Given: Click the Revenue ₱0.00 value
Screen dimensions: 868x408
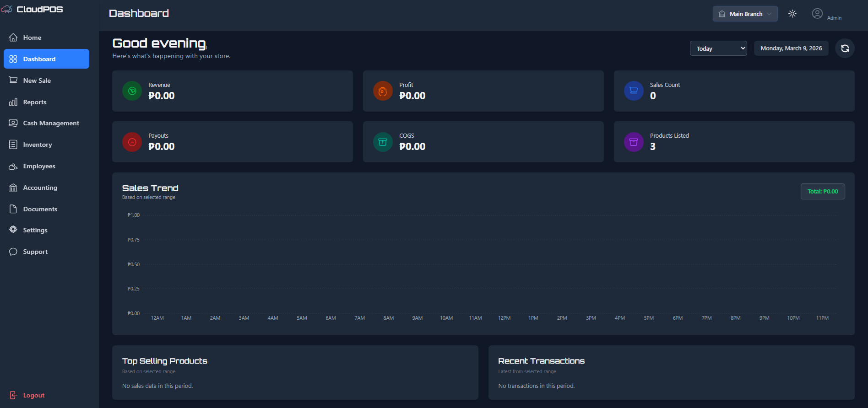Looking at the screenshot, I should (x=162, y=96).
